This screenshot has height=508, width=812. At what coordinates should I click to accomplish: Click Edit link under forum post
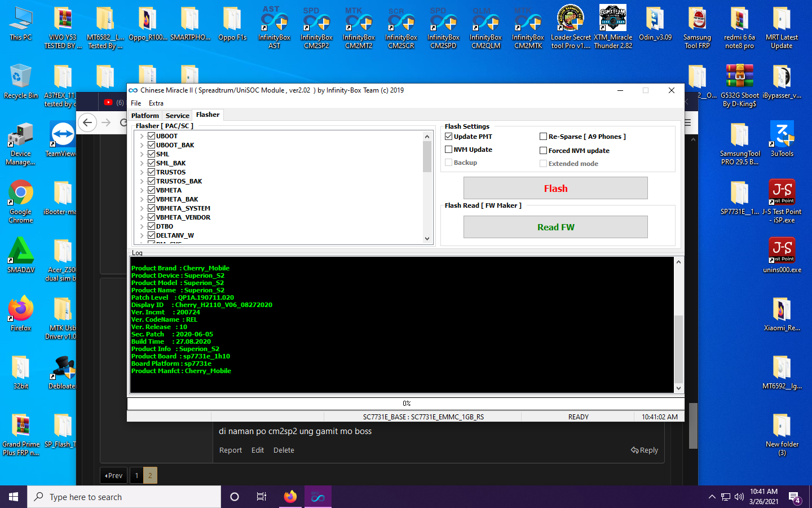[x=258, y=450]
